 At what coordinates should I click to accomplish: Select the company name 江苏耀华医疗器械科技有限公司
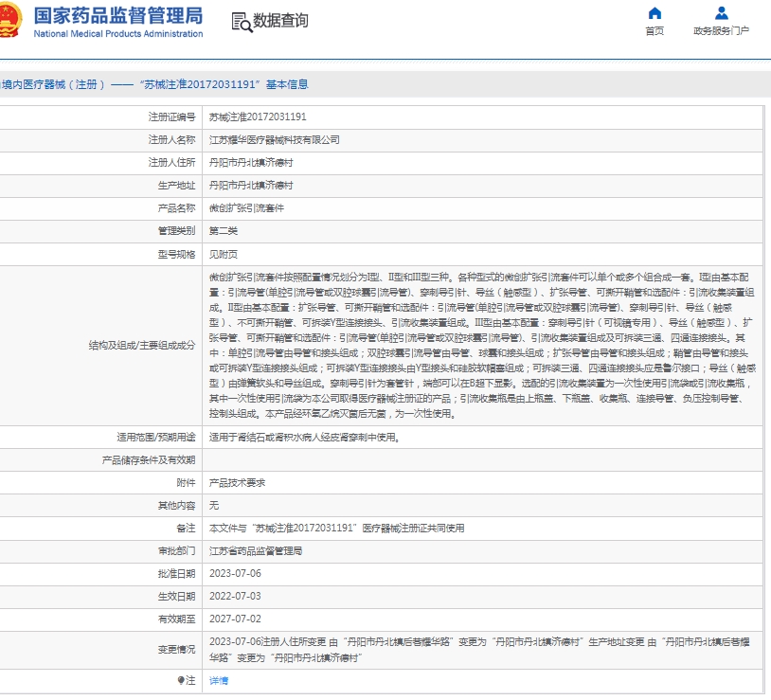coord(275,140)
